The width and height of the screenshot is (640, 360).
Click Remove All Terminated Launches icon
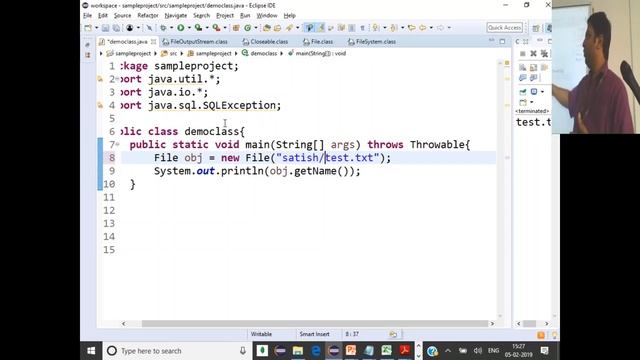point(544,53)
